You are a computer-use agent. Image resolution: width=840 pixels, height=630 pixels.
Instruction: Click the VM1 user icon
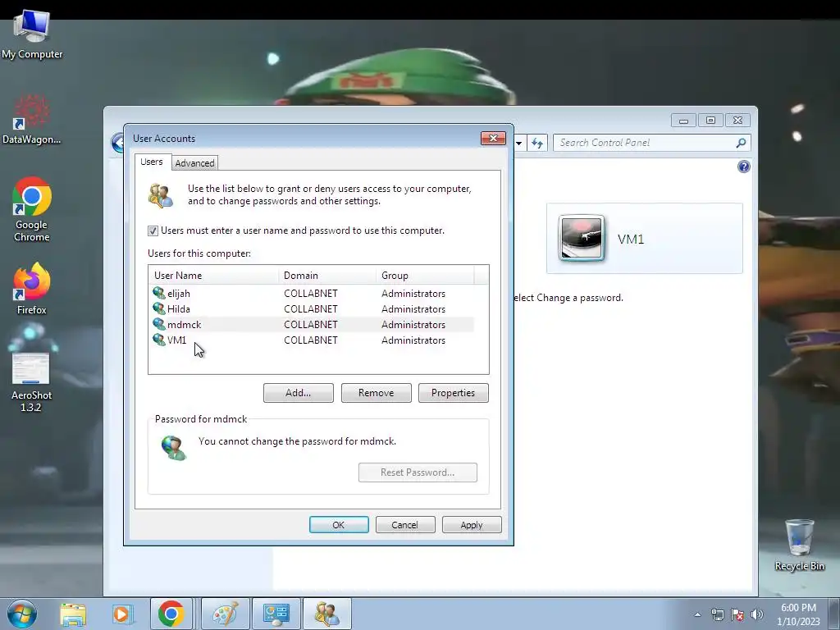159,340
